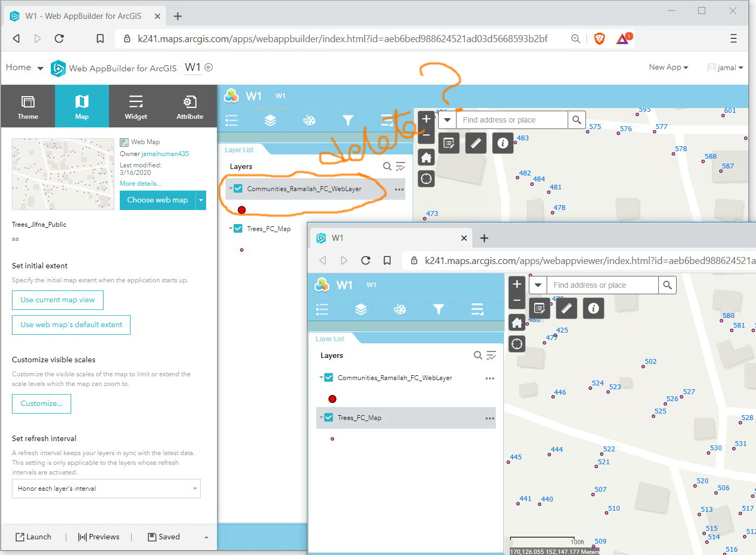Switch to the Widget tab

click(x=136, y=106)
